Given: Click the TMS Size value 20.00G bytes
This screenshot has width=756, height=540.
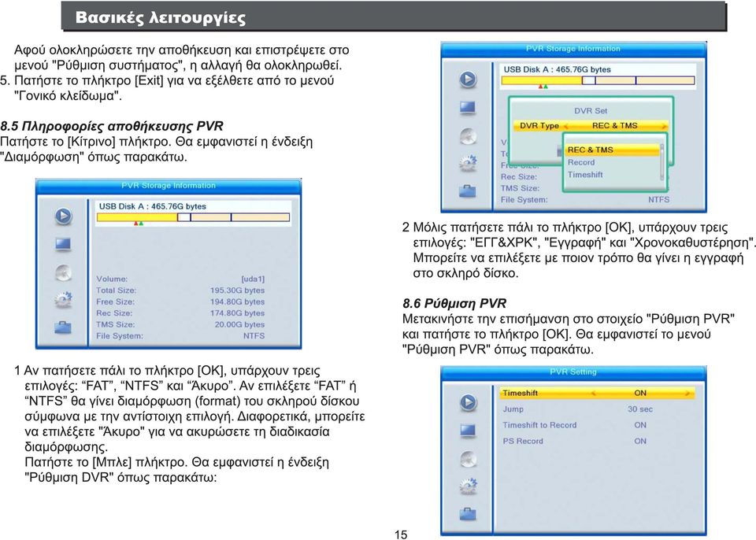Looking at the screenshot, I should coord(239,324).
